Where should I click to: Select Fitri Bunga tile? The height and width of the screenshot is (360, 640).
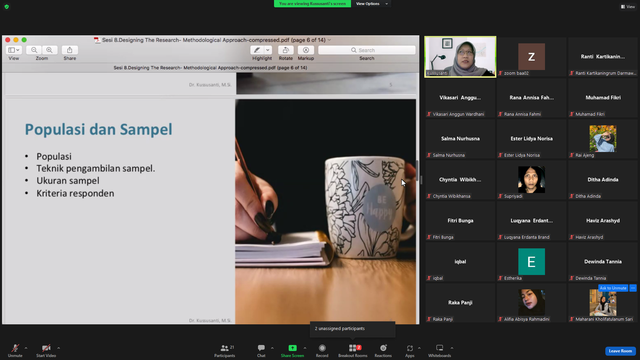tap(460, 221)
